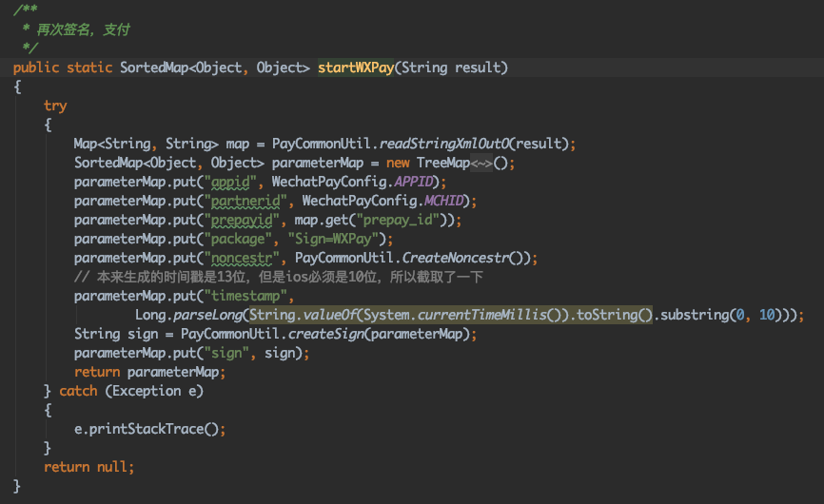Click the "sign" string key
The width and height of the screenshot is (824, 504).
226,354
